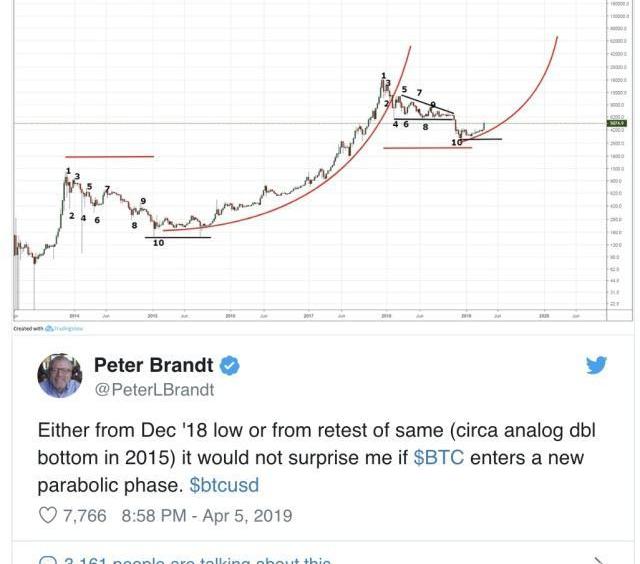This screenshot has width=640, height=564.
Task: Click the number 10 label at 2015 low
Action: coord(158,243)
